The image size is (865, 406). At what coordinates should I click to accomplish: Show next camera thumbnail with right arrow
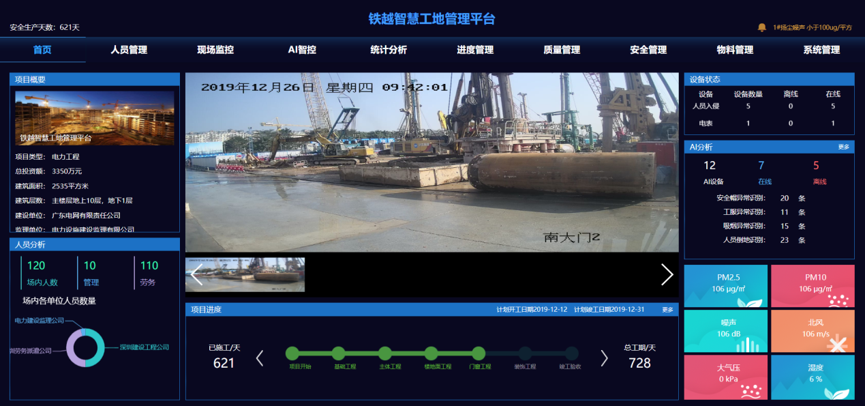click(666, 274)
